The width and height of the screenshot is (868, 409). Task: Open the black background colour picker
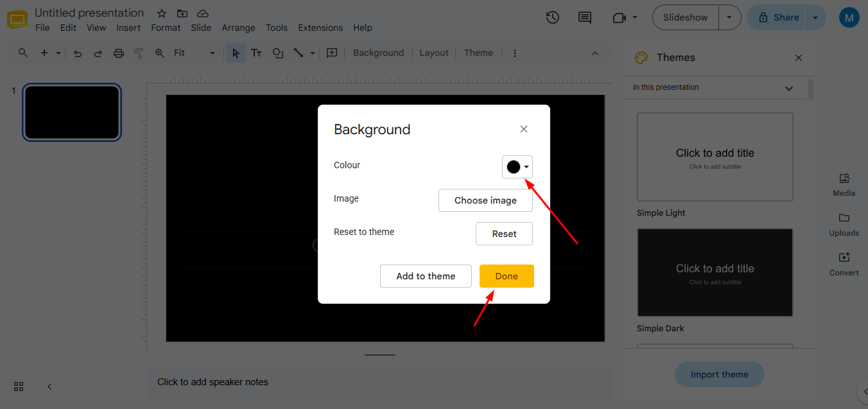coord(517,167)
